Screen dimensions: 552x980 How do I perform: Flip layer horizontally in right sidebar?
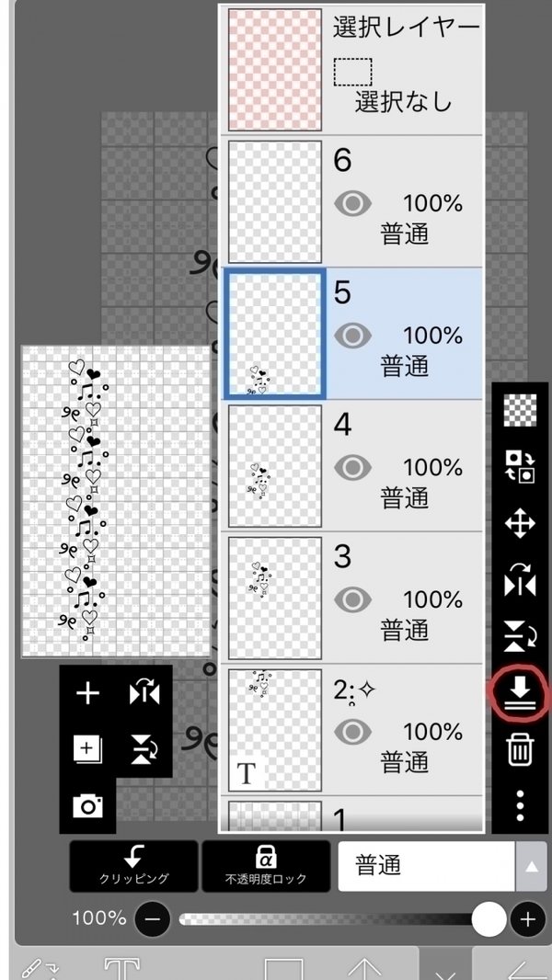pos(520,581)
